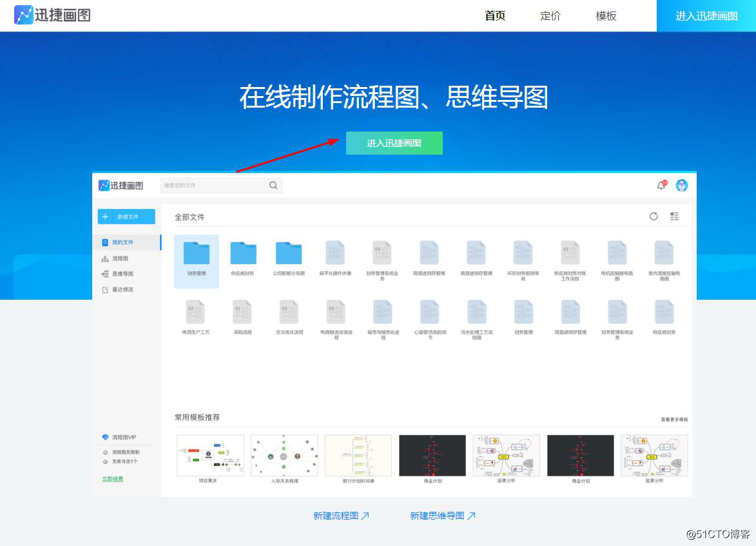Open the 室内湿度控制电路图 file icon
The image size is (756, 546).
[x=664, y=253]
